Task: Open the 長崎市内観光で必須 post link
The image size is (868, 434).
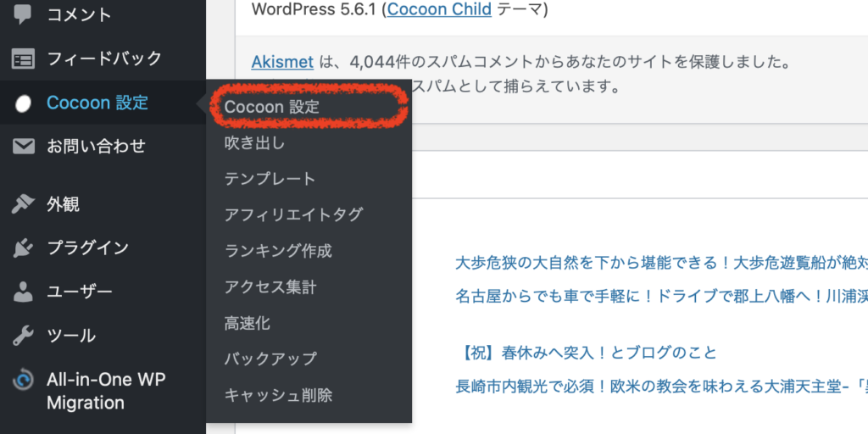Action: coord(661,386)
